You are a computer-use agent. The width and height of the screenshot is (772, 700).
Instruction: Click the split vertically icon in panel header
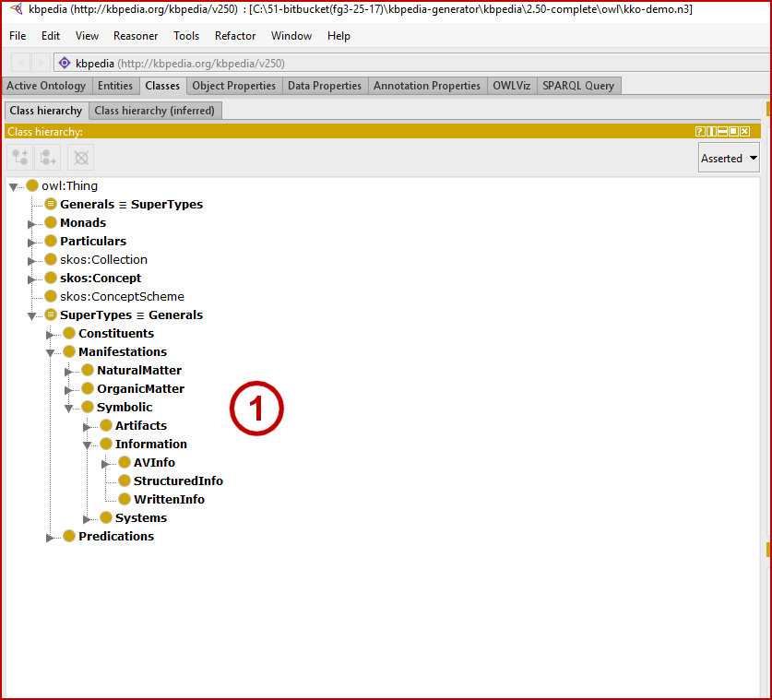(x=711, y=132)
